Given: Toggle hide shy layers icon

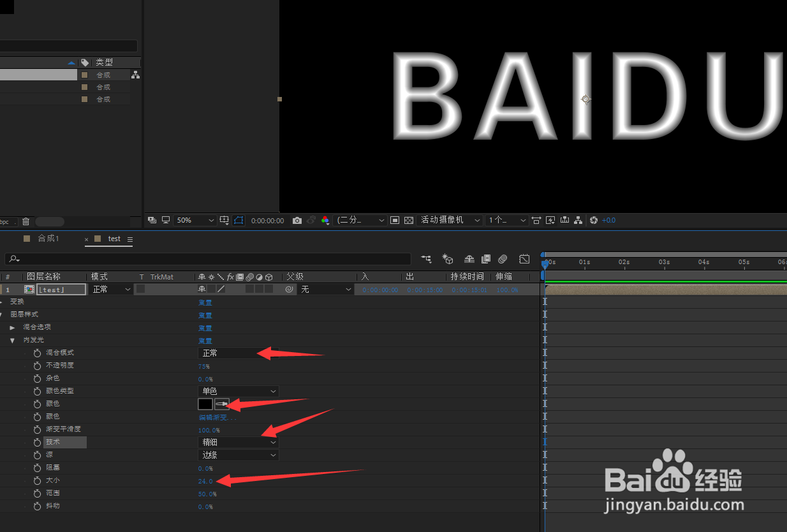Looking at the screenshot, I should pos(469,259).
